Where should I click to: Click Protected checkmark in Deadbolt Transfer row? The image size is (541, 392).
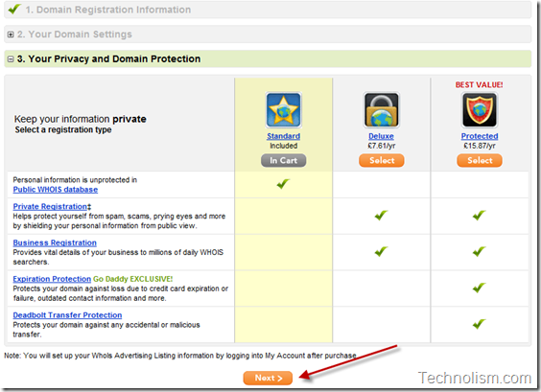(480, 324)
